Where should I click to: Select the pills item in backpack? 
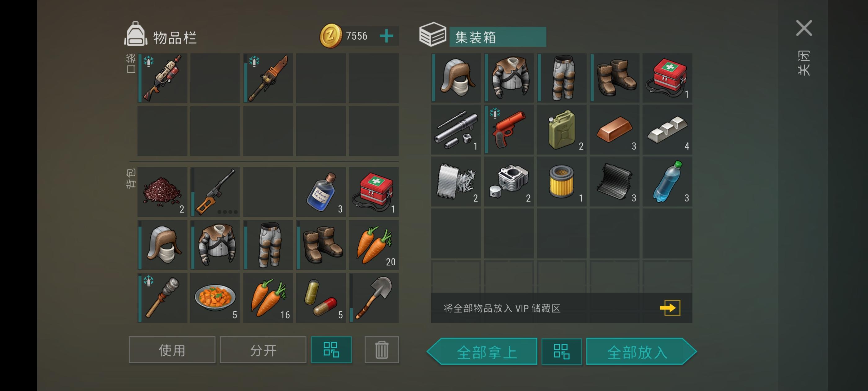click(321, 298)
